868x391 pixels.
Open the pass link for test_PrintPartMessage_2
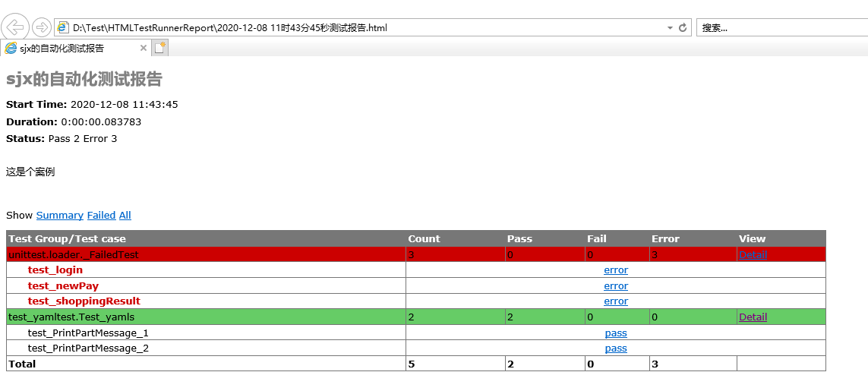pos(616,348)
